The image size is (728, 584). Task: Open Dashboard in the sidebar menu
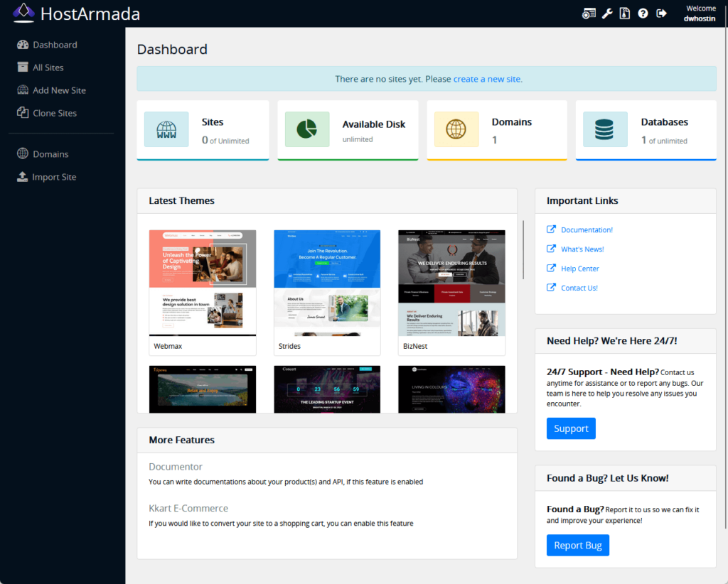point(55,45)
